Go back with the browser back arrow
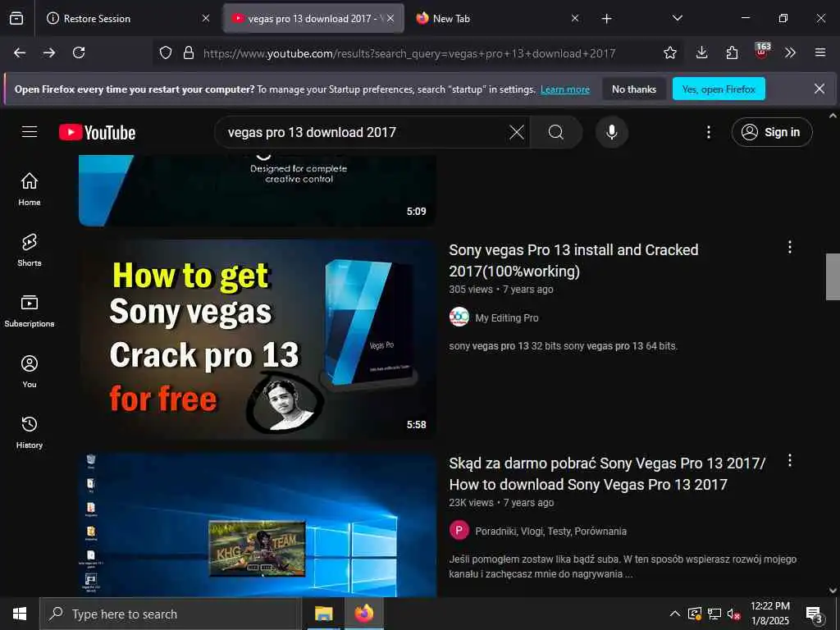 [x=20, y=52]
